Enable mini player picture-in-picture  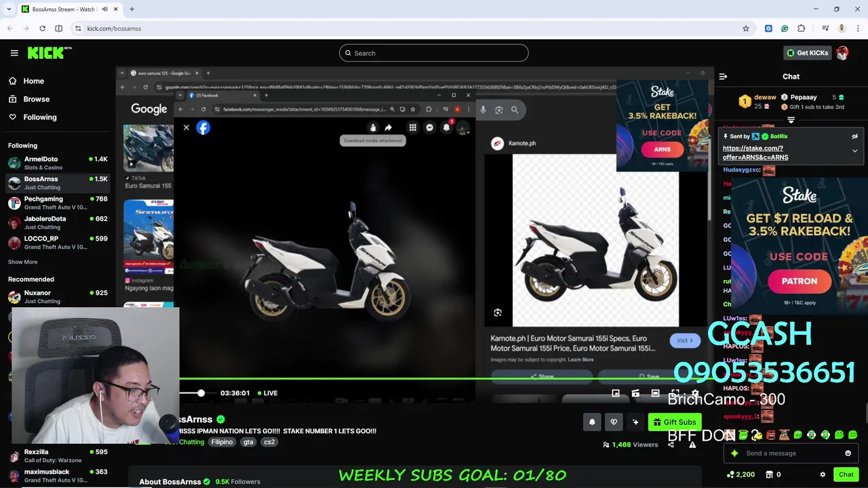coord(616,393)
